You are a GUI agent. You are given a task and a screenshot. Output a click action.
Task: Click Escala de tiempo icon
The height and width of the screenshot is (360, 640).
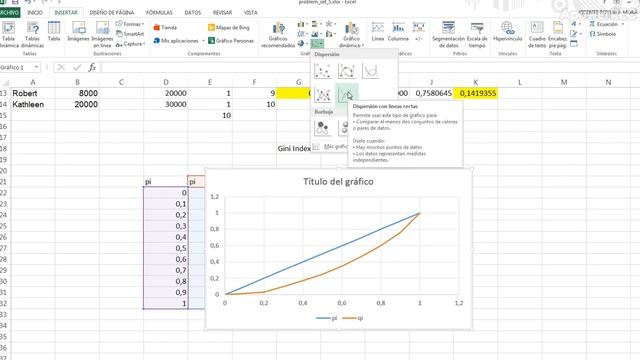pos(477,35)
